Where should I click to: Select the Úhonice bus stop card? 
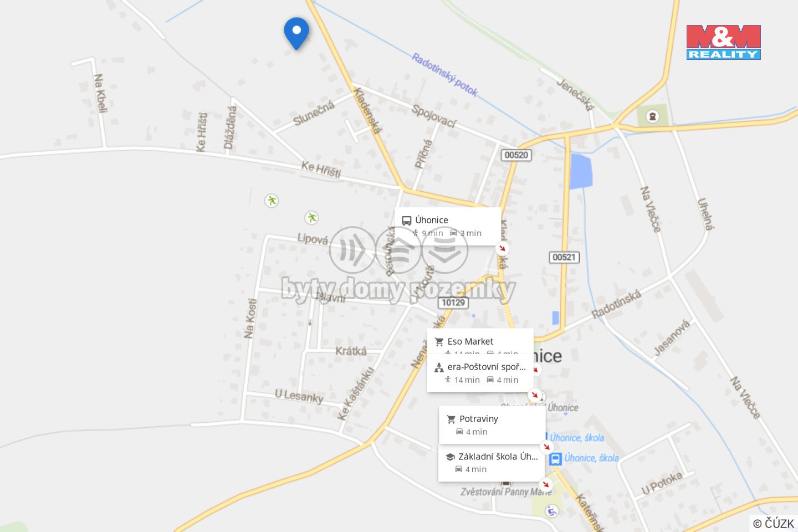pyautogui.click(x=448, y=226)
